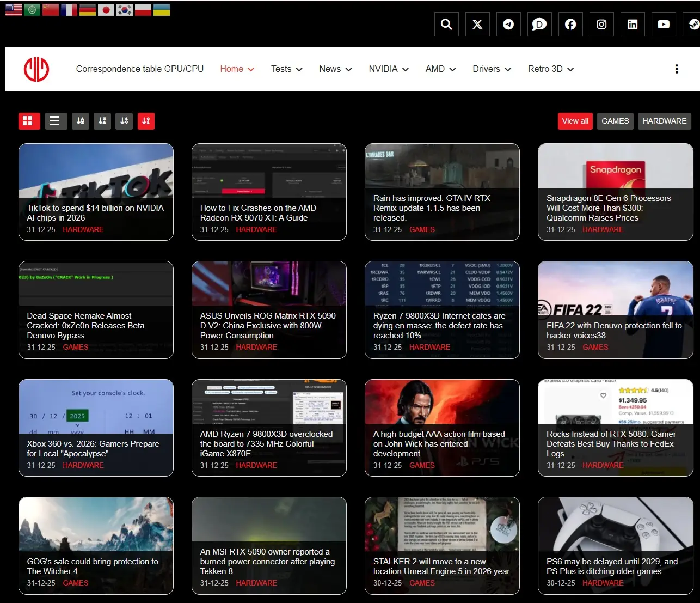Sort articles by descending number order

146,121
